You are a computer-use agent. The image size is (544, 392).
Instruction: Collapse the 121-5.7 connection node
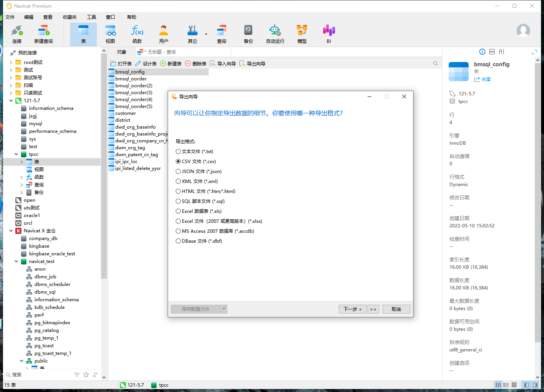[x=11, y=101]
